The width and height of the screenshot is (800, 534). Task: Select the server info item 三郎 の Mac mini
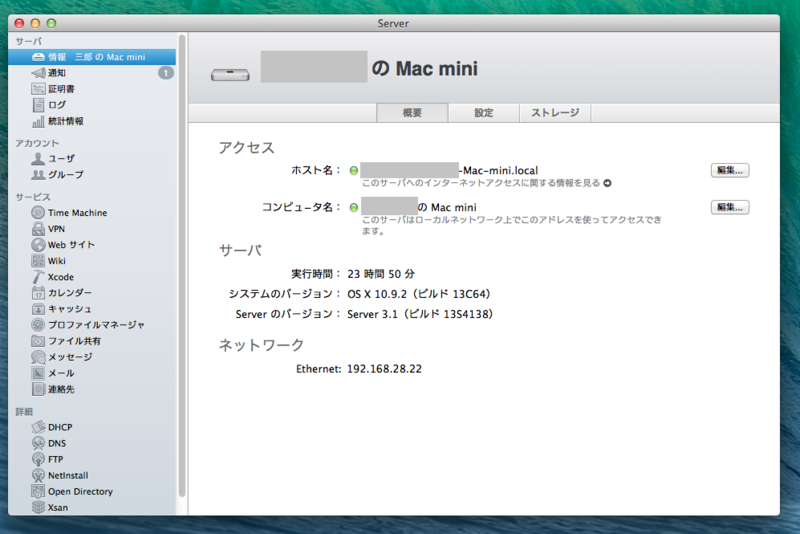[x=92, y=57]
